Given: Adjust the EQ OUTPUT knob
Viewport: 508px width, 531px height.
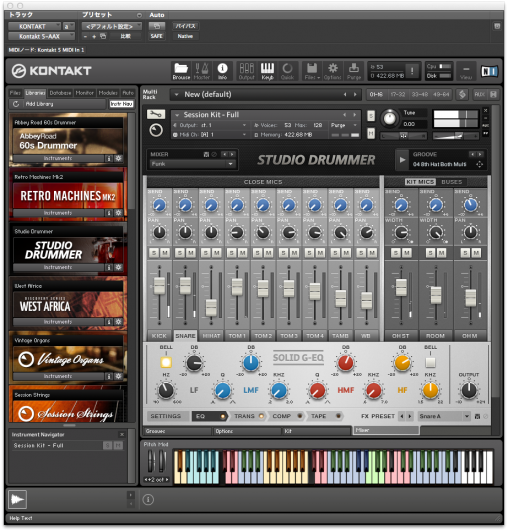Looking at the screenshot, I should click(469, 390).
